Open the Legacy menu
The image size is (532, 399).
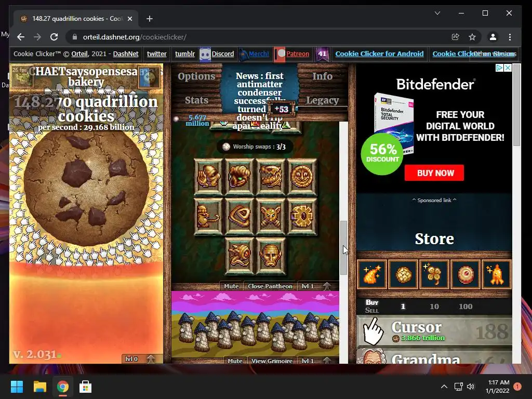[322, 100]
